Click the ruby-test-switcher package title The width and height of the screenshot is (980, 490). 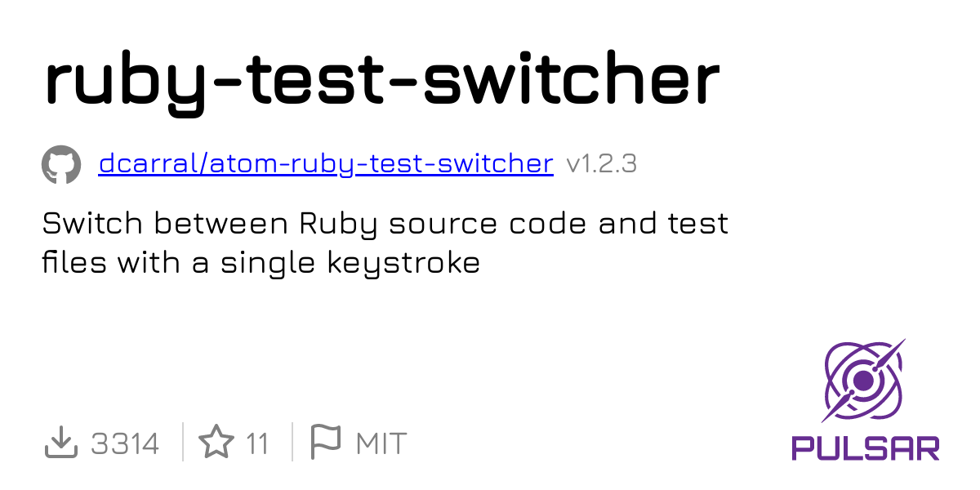coord(382,82)
